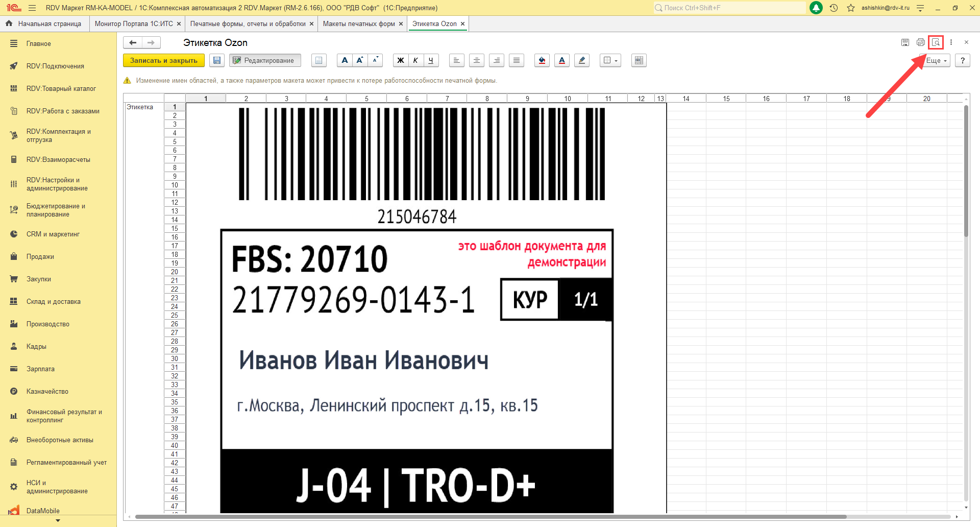980x527 pixels.
Task: Close the Монитор Портала 1С:ИТС tab
Action: (x=179, y=23)
